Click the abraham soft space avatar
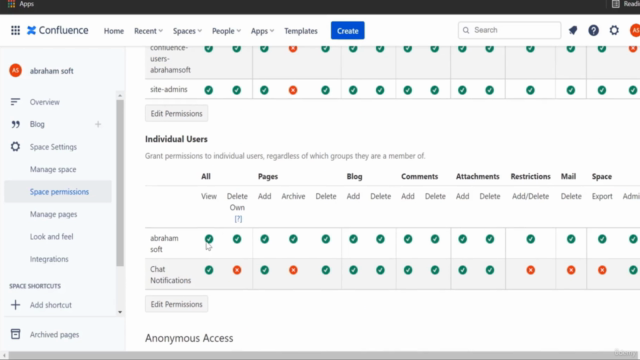Screen dimensions: 640x360 coord(16,71)
